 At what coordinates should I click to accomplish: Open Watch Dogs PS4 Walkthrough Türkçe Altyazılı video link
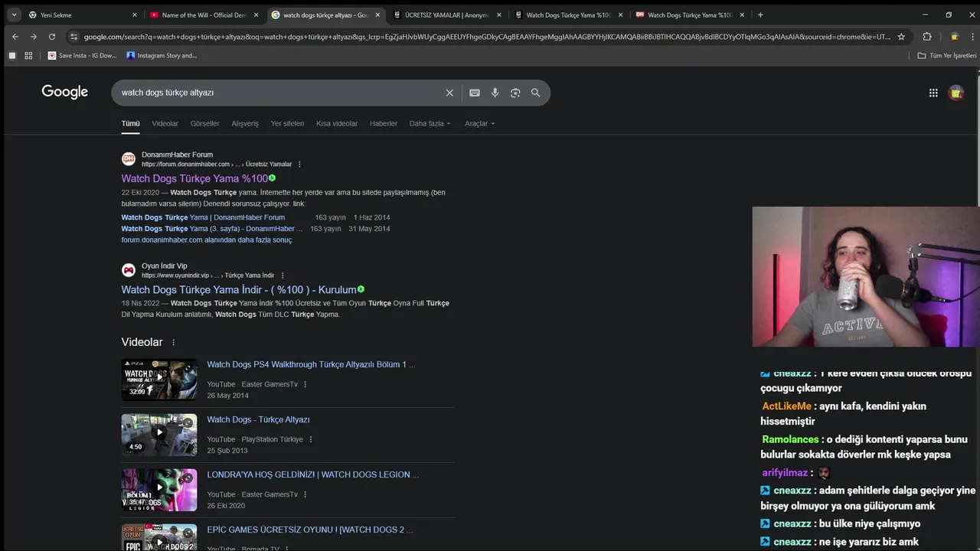(311, 364)
